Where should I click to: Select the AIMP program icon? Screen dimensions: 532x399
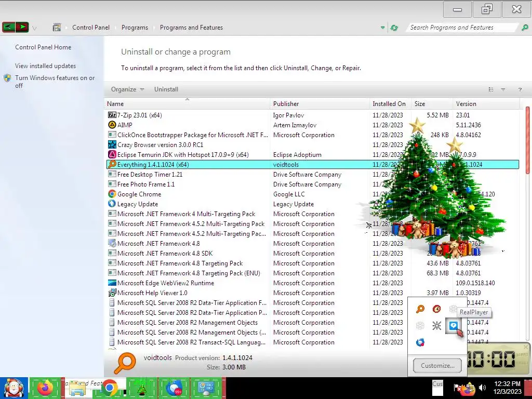(112, 125)
